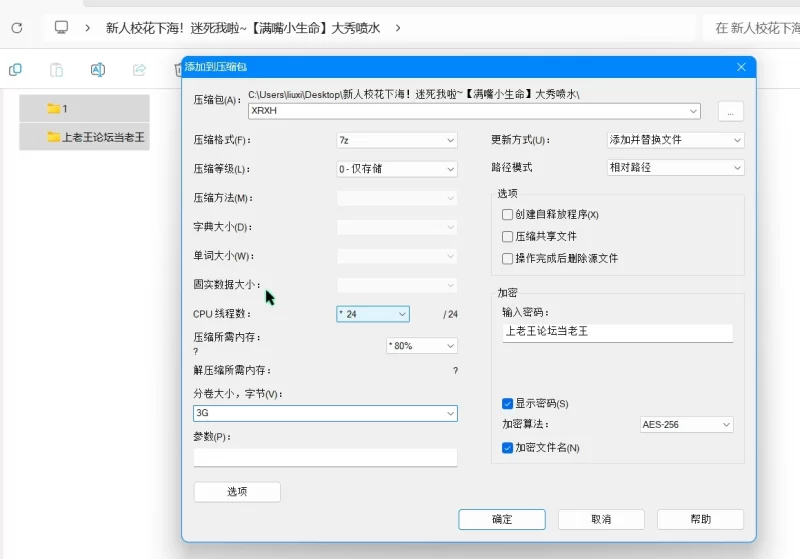Click the 确定 button
This screenshot has height=559, width=800.
pos(502,519)
